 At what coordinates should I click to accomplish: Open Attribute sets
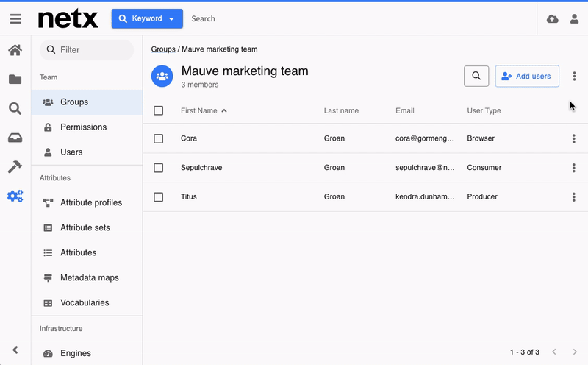pos(87,227)
